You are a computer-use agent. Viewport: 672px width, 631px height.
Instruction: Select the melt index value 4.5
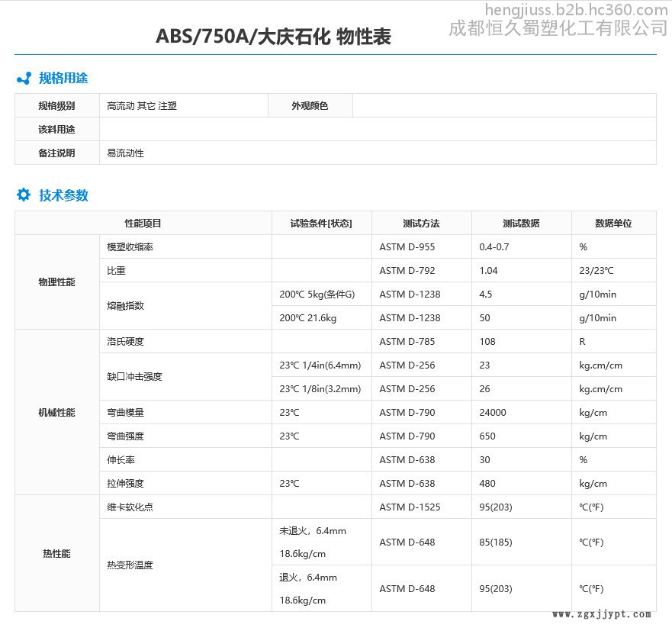pos(486,294)
